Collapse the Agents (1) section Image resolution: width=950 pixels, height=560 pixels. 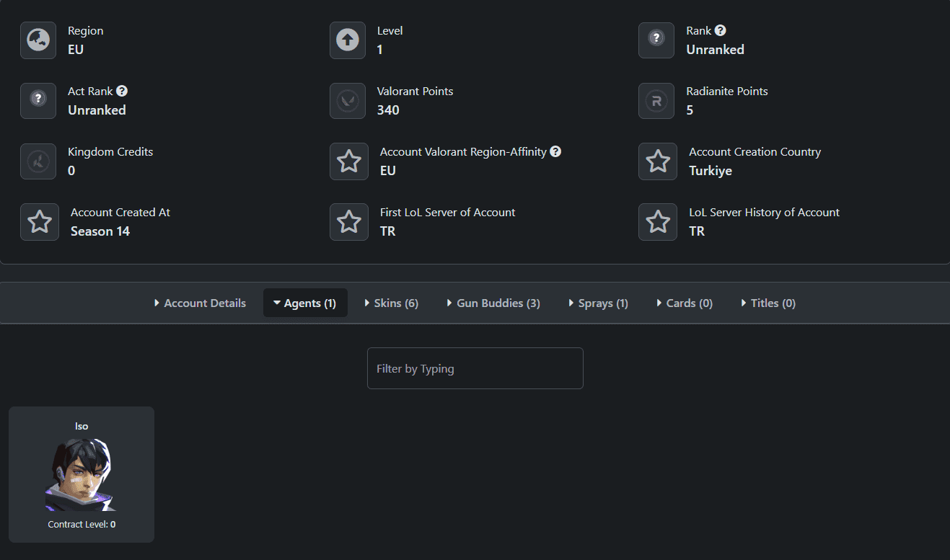pyautogui.click(x=305, y=303)
